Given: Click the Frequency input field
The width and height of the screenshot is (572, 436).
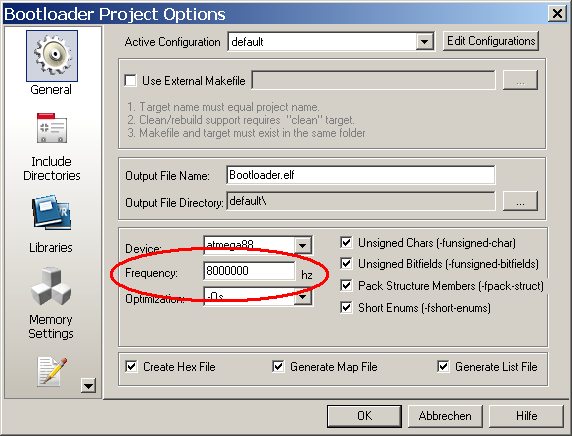Looking at the screenshot, I should click(249, 271).
